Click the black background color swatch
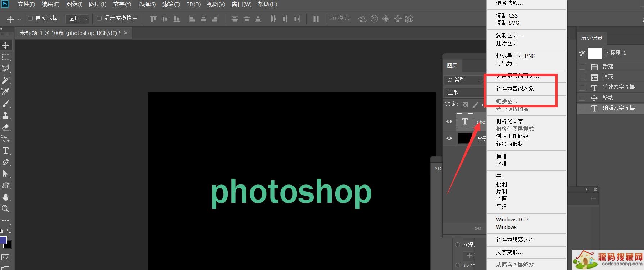The width and height of the screenshot is (644, 270). [x=9, y=246]
